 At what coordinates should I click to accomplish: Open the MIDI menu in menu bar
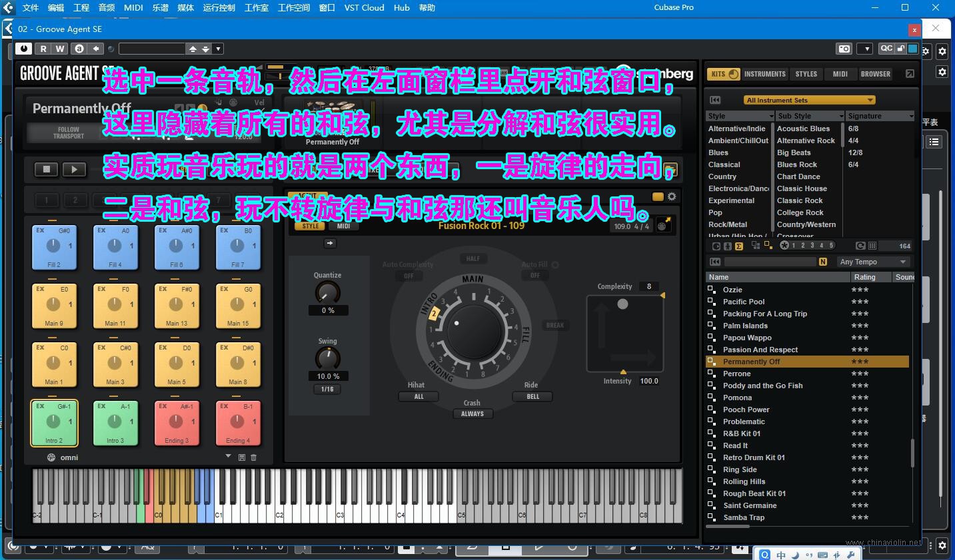point(133,7)
